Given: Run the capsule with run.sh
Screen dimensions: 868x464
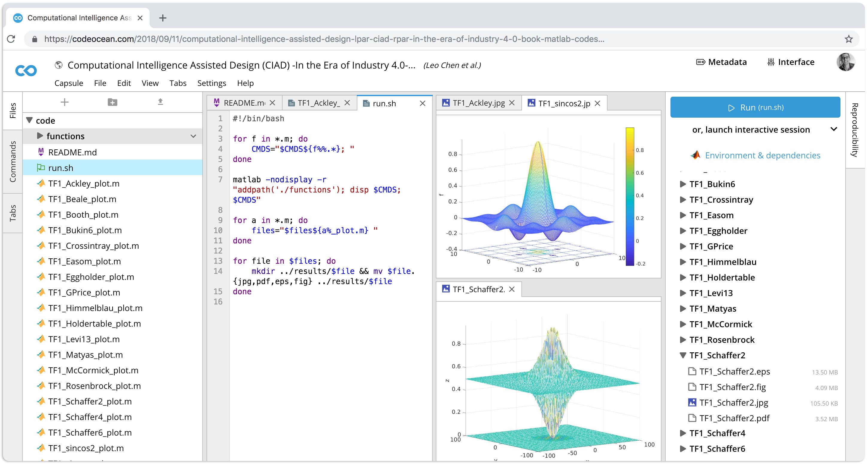Looking at the screenshot, I should coord(755,107).
